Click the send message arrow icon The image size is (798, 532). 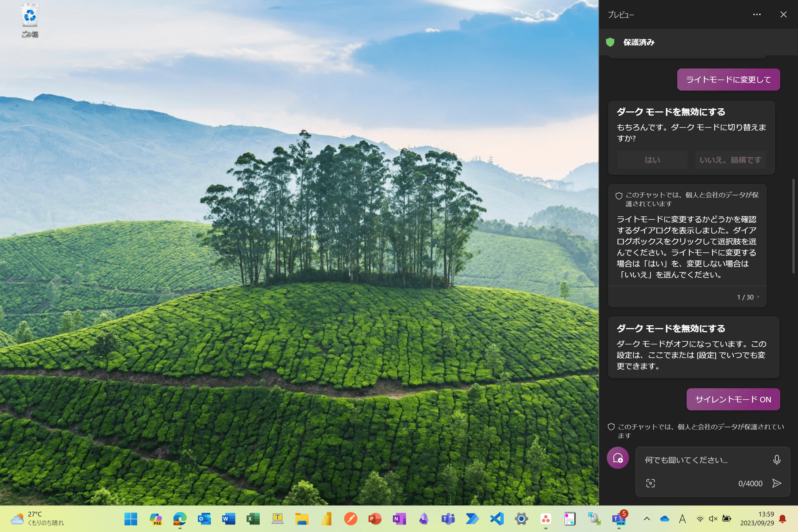click(776, 483)
